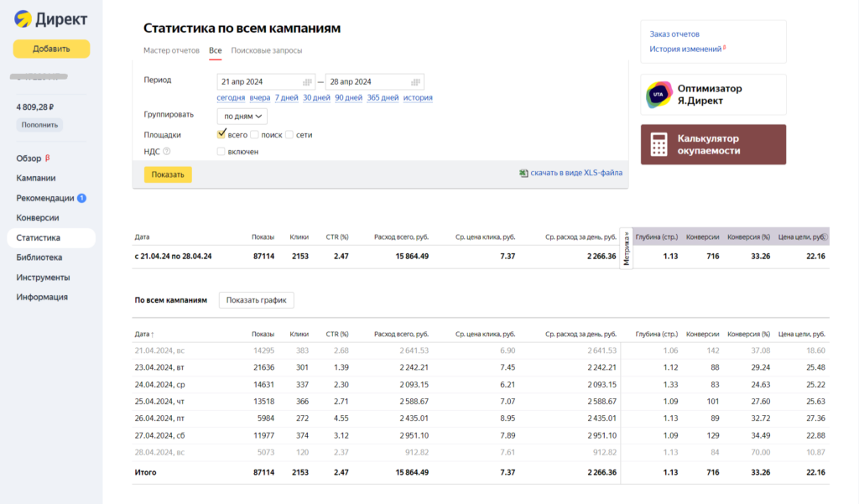The image size is (859, 504).
Task: Click the Калькулятор окупаемости calculator icon
Action: tap(659, 144)
